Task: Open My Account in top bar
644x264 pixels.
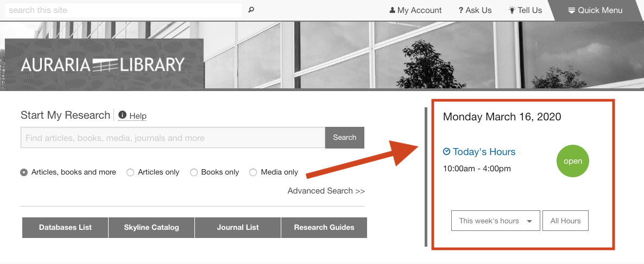Action: pos(415,10)
